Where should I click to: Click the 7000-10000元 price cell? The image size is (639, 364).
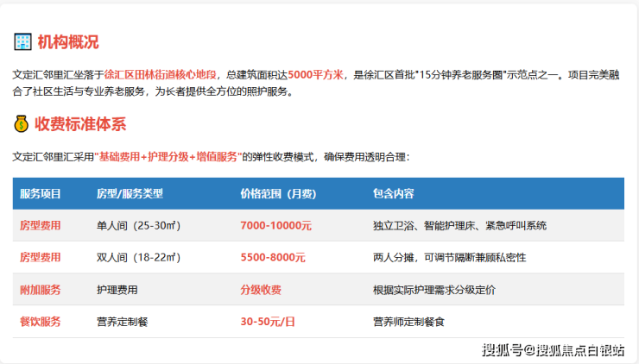[x=275, y=225]
